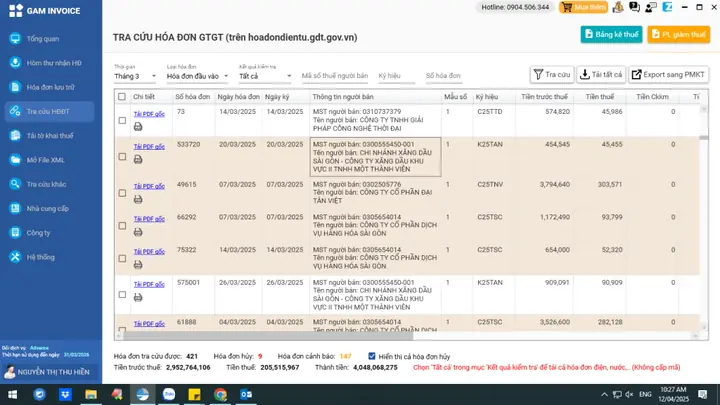Viewport: 720px width, 405px height.
Task: Open Tải PDF gốc link for invoice 575001
Action: click(x=149, y=284)
